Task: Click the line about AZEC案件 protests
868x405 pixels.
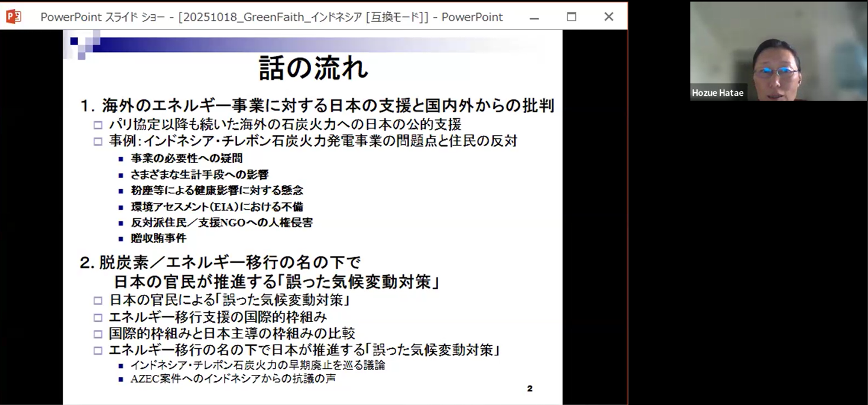Action: coord(232,379)
